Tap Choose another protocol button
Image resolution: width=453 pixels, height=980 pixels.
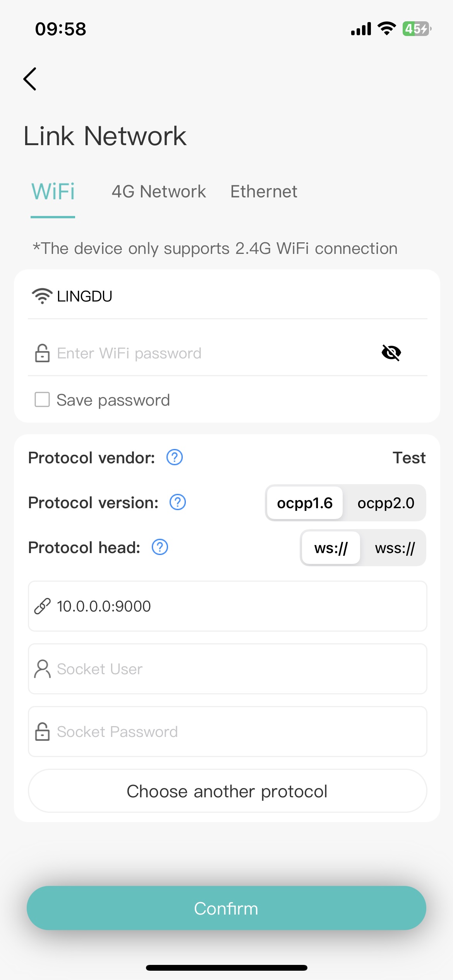[x=227, y=791]
